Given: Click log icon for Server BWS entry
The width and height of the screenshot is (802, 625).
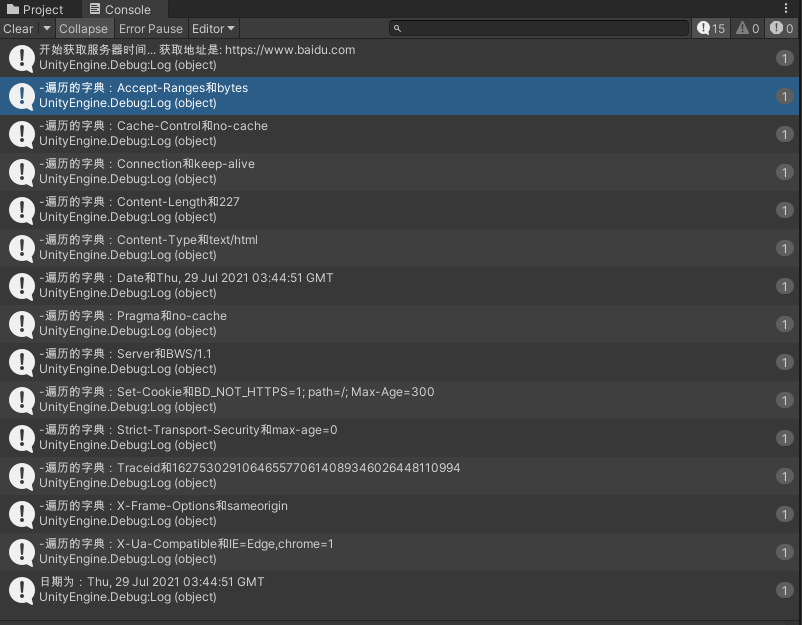Looking at the screenshot, I should 21,362.
